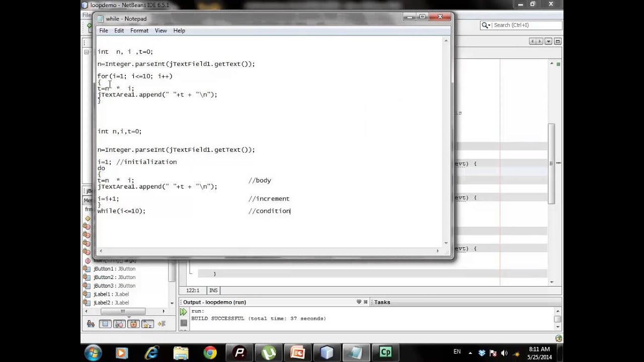Viewport: 644px width, 362px height.
Task: Click the green error-stripe status square
Action: [558, 64]
